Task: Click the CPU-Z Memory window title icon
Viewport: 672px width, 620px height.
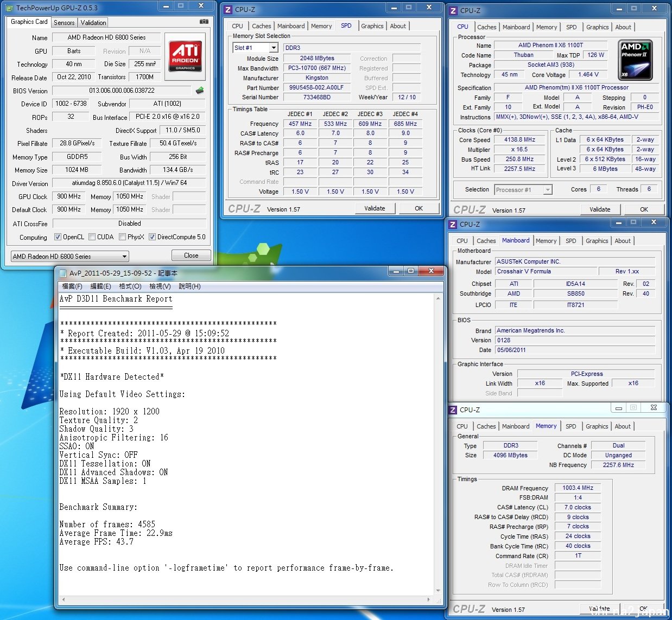Action: 453,410
